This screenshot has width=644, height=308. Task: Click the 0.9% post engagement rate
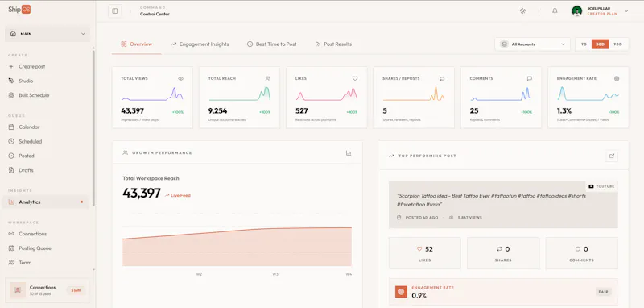[419, 295]
